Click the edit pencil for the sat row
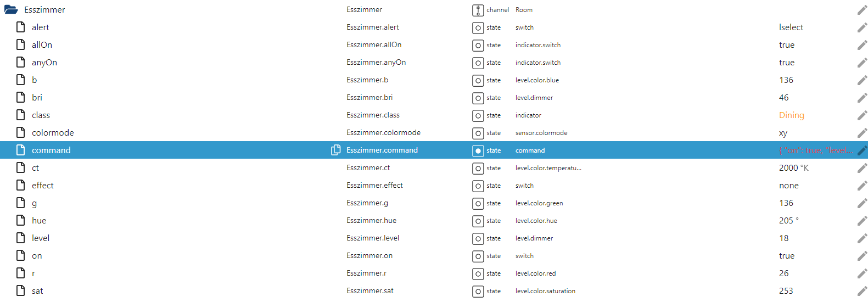Screen dimensions: 868x302 862,291
